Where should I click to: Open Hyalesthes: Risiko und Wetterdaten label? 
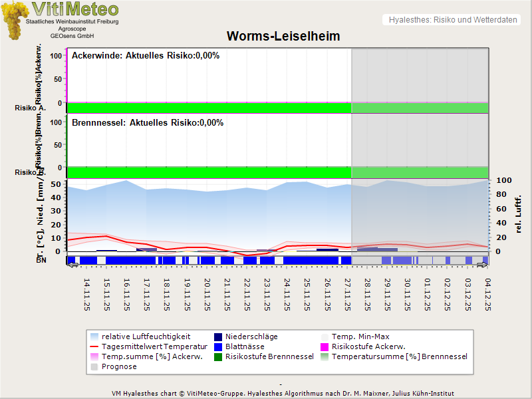(x=452, y=20)
